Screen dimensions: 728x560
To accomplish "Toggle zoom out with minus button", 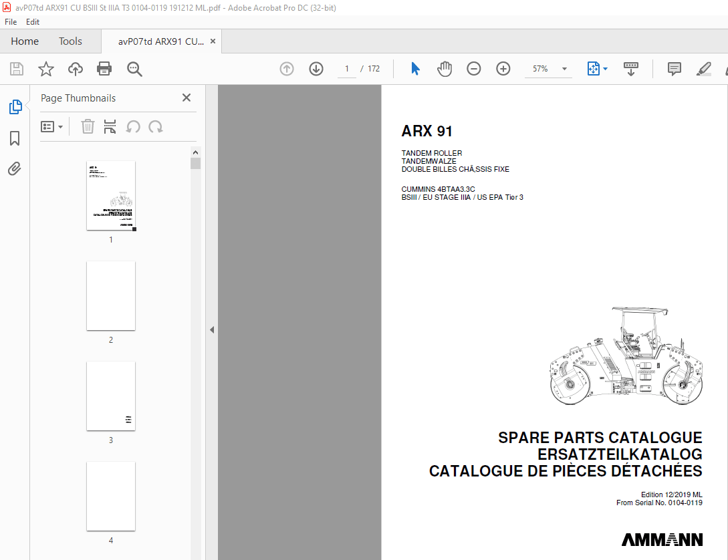I will tap(473, 68).
